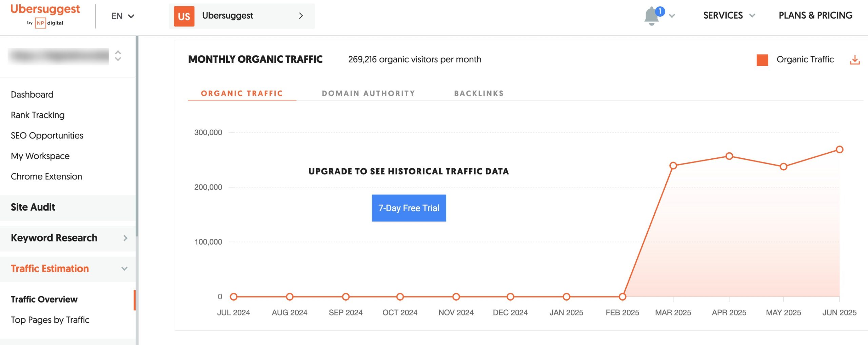Switch to the BACKLINKS tab

tap(479, 93)
